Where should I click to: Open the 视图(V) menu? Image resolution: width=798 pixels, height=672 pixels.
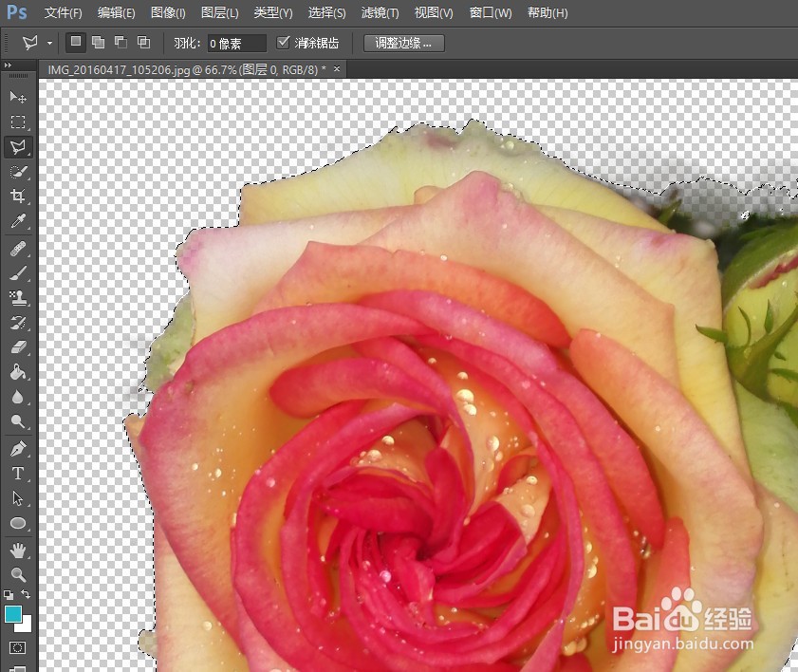point(434,12)
